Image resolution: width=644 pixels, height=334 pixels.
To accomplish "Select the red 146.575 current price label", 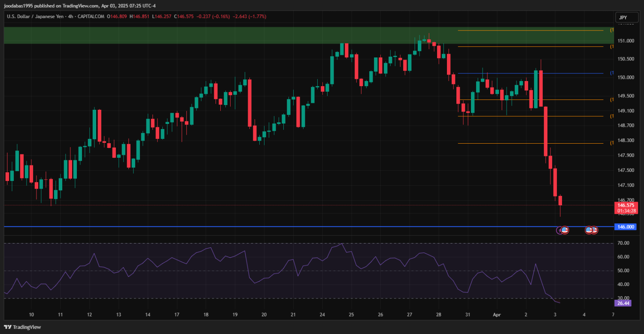I will pos(626,205).
